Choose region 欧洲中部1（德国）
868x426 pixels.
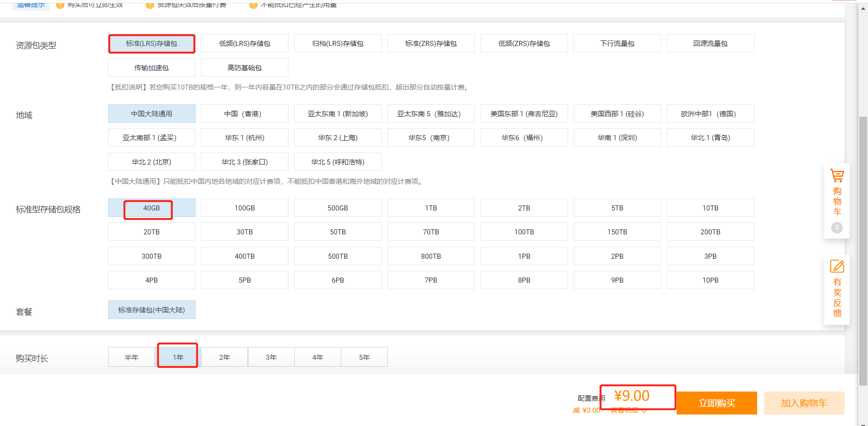pos(711,114)
